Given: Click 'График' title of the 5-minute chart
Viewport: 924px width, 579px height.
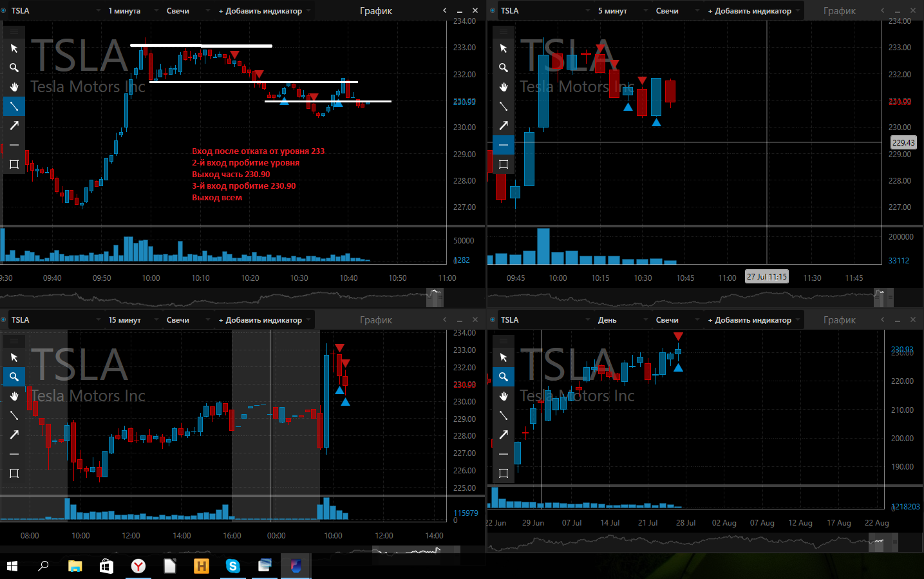Looking at the screenshot, I should 840,11.
